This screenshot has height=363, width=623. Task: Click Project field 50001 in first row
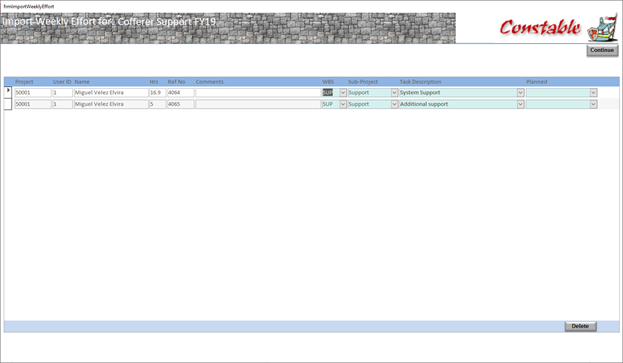[x=33, y=93]
